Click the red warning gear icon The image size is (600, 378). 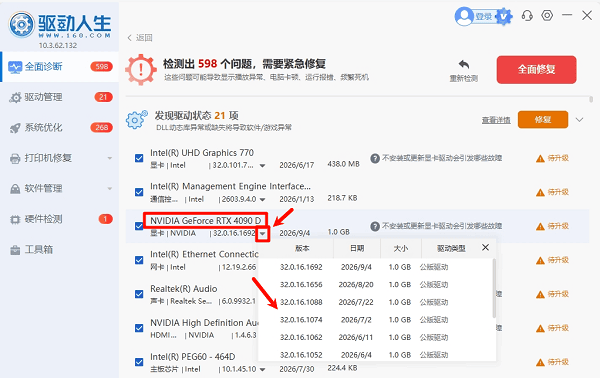coord(141,69)
